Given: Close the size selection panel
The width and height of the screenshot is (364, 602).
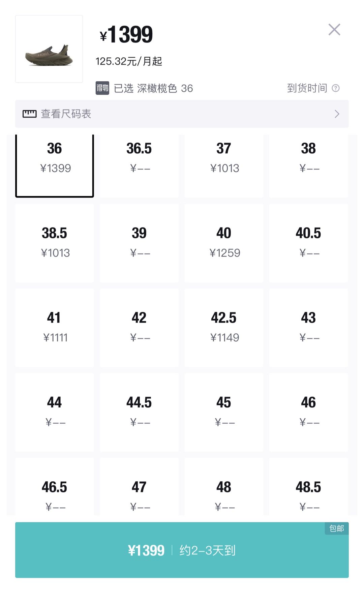Looking at the screenshot, I should [x=334, y=30].
